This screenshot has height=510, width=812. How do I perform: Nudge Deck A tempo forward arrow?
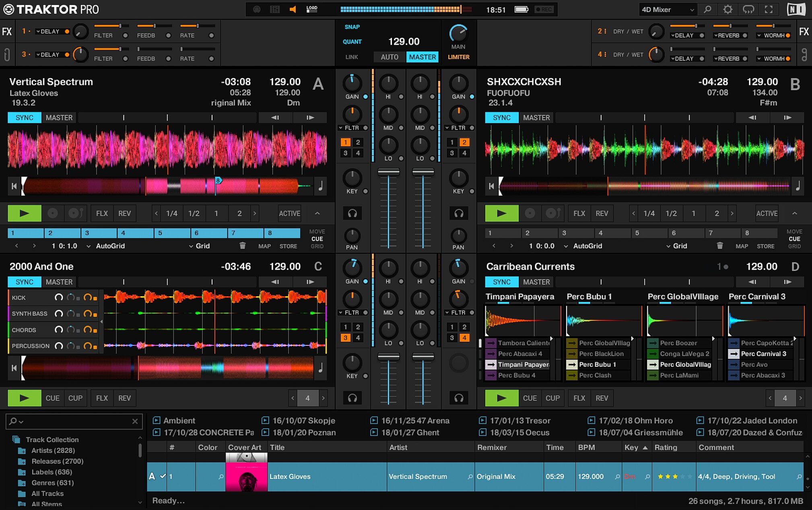pos(310,118)
